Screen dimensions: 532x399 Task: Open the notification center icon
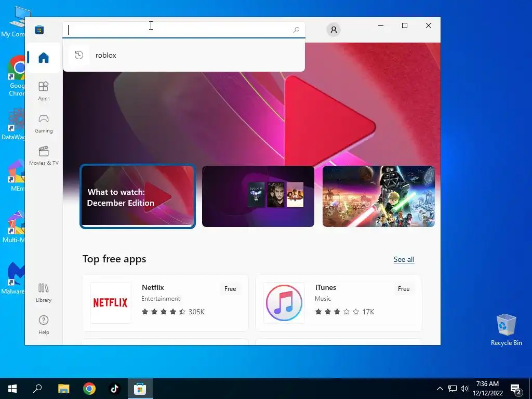coord(516,389)
